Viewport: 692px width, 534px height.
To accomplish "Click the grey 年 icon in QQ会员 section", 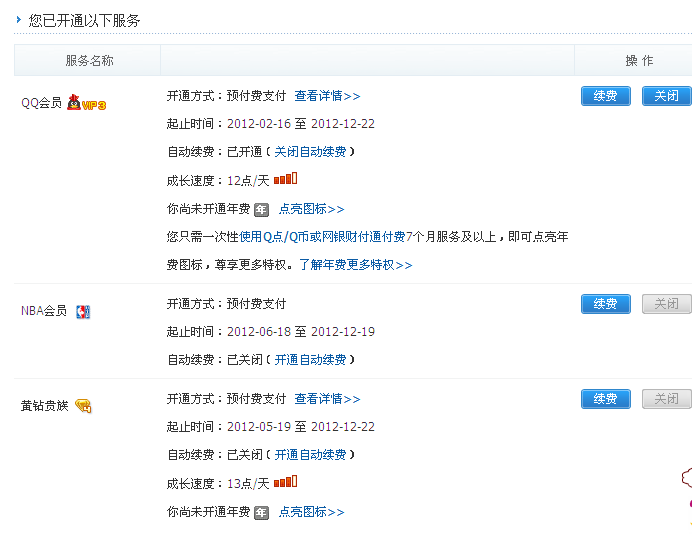I will tap(261, 210).
